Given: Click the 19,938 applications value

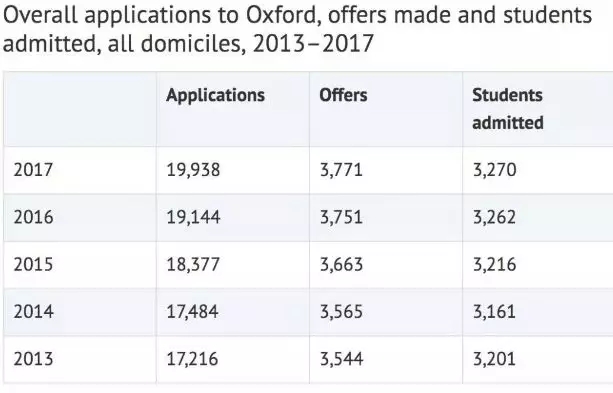Looking at the screenshot, I should (193, 170).
